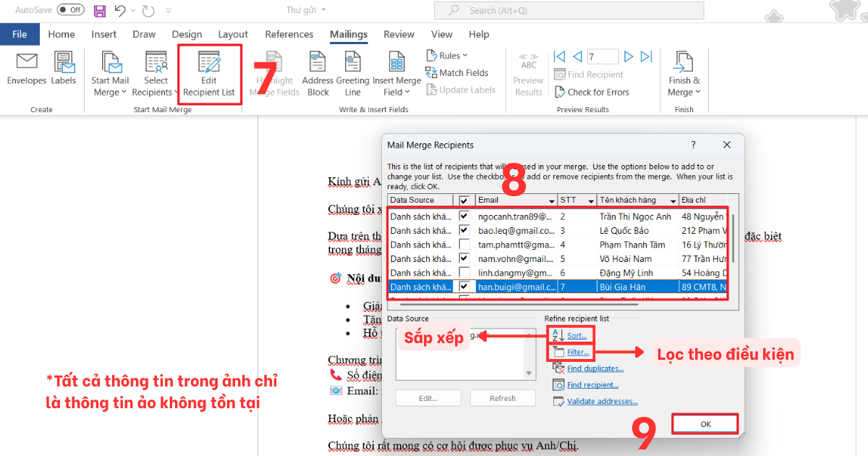Insert a Greeting Line
Screen dimensions: 868x456
pyautogui.click(x=353, y=74)
